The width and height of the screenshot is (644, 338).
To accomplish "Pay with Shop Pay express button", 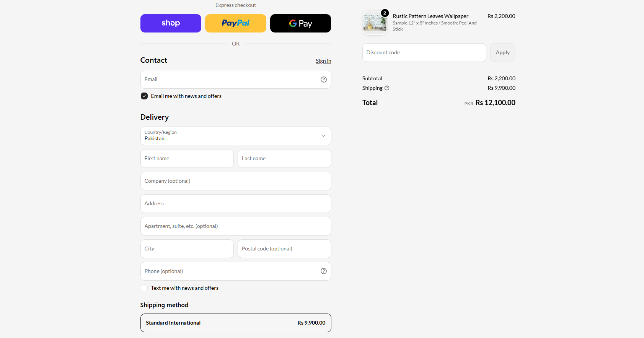I will click(171, 23).
